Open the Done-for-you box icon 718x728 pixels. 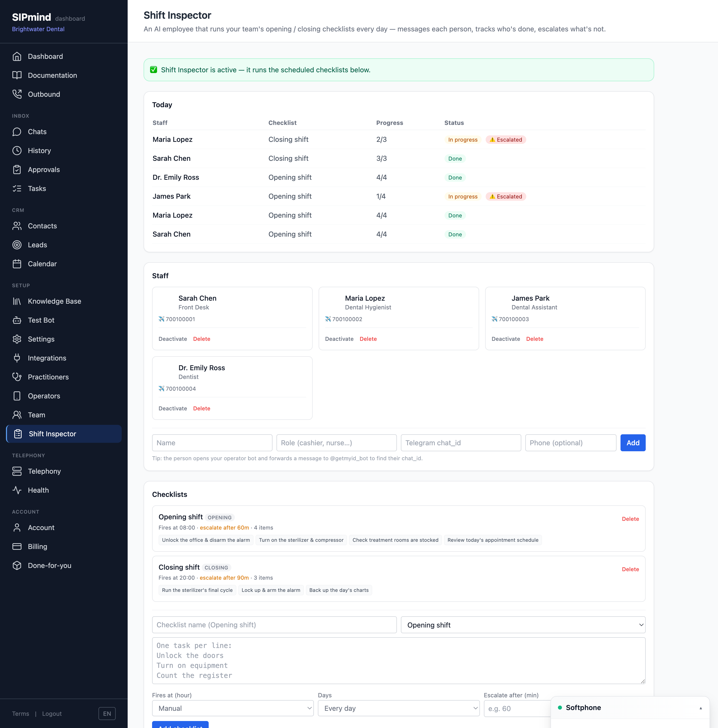[x=17, y=566]
